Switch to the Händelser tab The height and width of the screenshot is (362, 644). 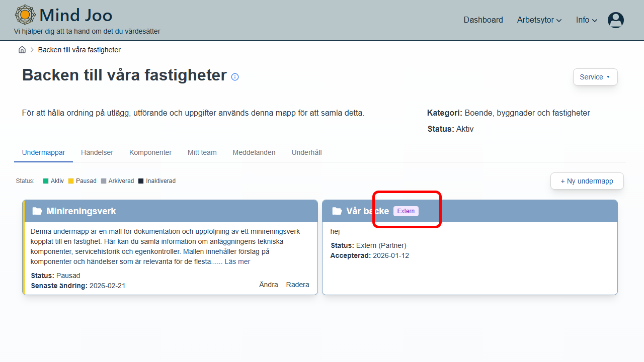pyautogui.click(x=97, y=152)
